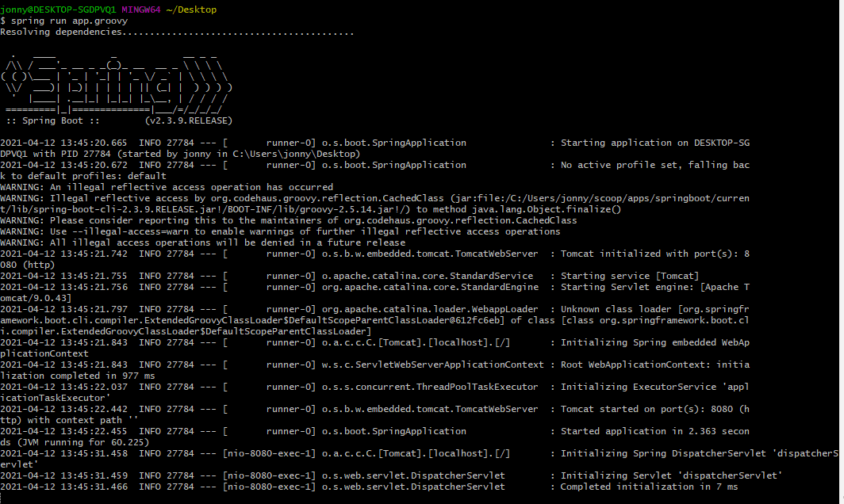844x504 pixels.
Task: Click 'Completed initialization in 7 ms' message
Action: pyautogui.click(x=649, y=487)
